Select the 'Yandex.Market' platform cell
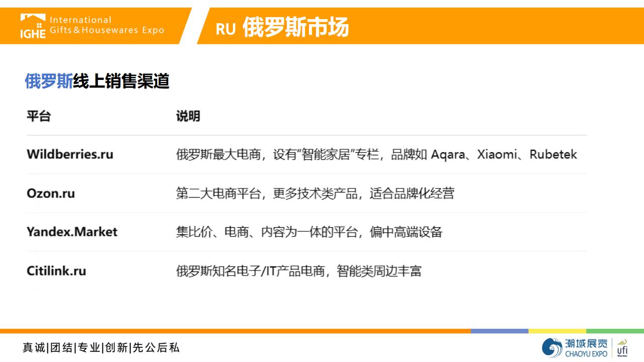The width and height of the screenshot is (644, 362). coord(72,232)
